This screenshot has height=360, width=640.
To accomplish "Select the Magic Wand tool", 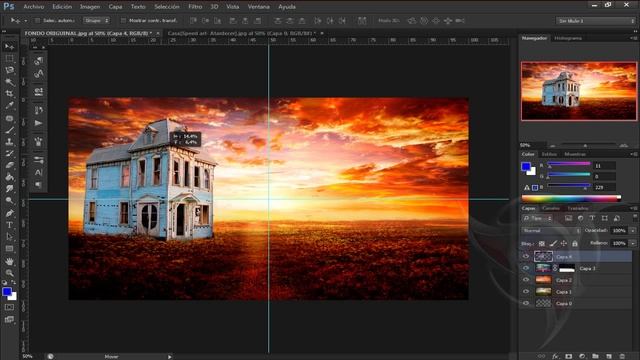I will pos(9,82).
